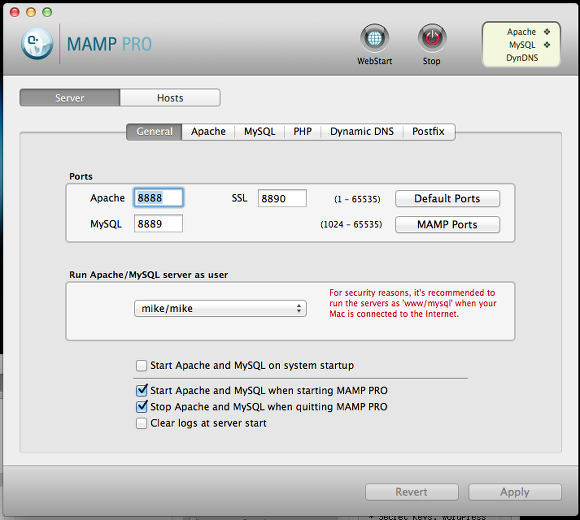Click the Apache status indicator icon
The height and width of the screenshot is (520, 580).
tap(547, 32)
